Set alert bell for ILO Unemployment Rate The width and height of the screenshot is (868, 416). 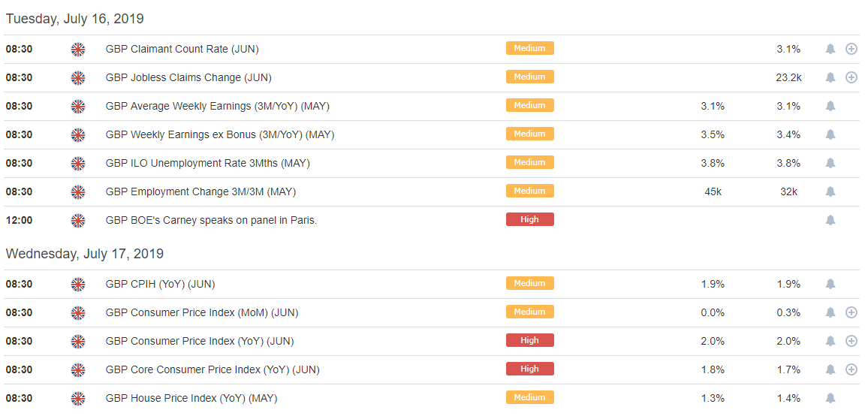(830, 163)
